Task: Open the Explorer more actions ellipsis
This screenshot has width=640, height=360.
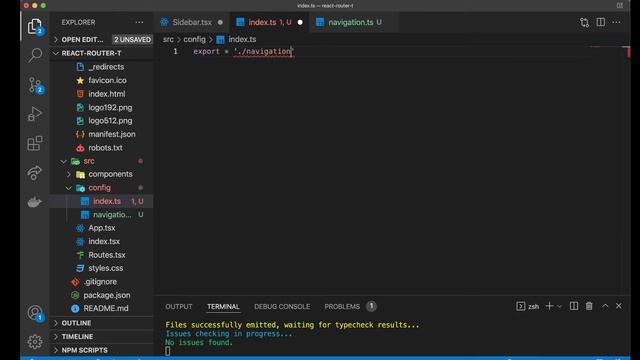Action: click(x=139, y=22)
